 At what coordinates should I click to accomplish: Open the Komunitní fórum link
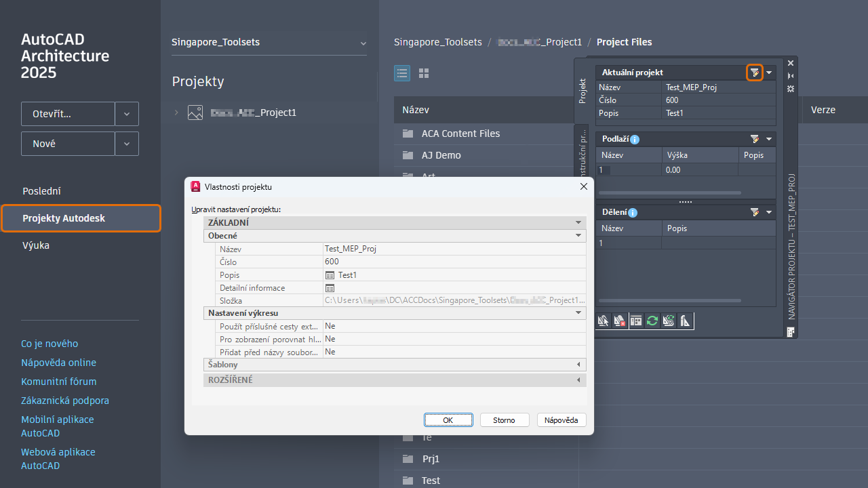coord(59,382)
